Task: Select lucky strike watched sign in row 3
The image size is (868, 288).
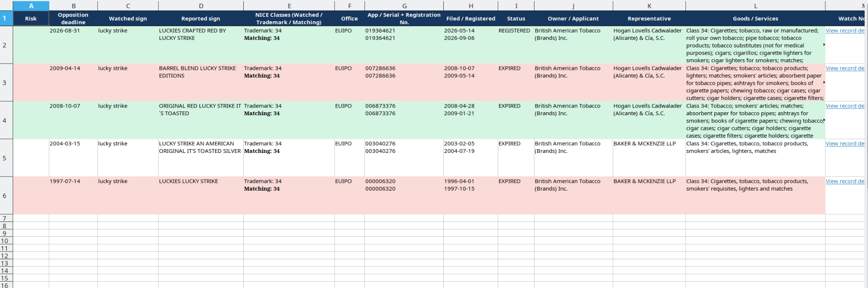Action: [128, 83]
